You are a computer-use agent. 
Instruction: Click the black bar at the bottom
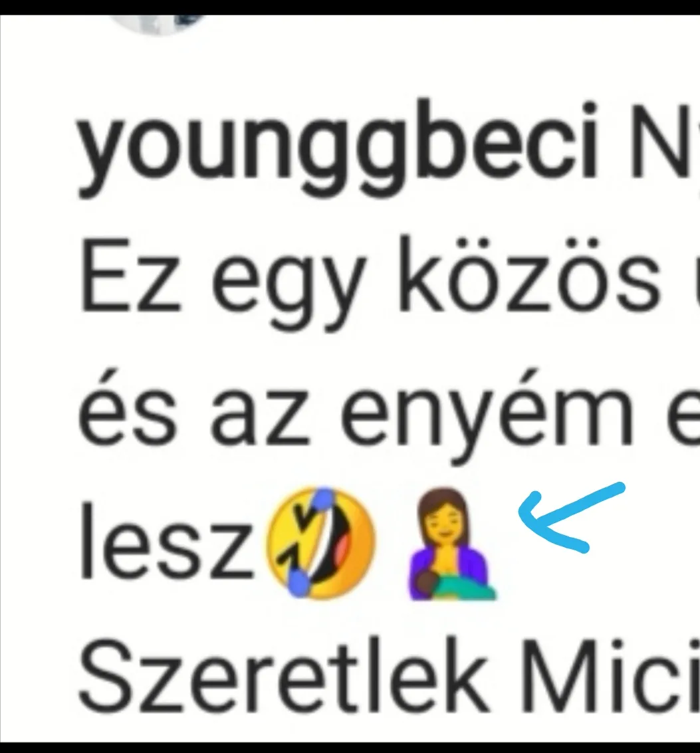pyautogui.click(x=350, y=747)
